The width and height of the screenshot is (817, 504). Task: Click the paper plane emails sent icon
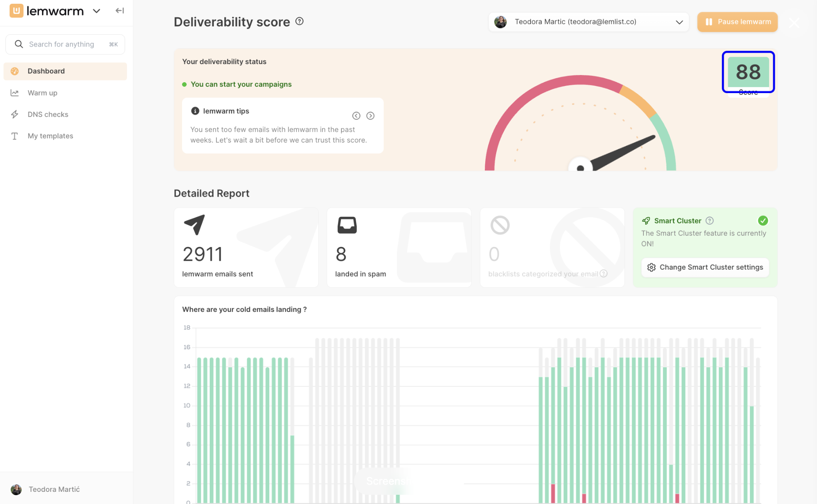(194, 225)
